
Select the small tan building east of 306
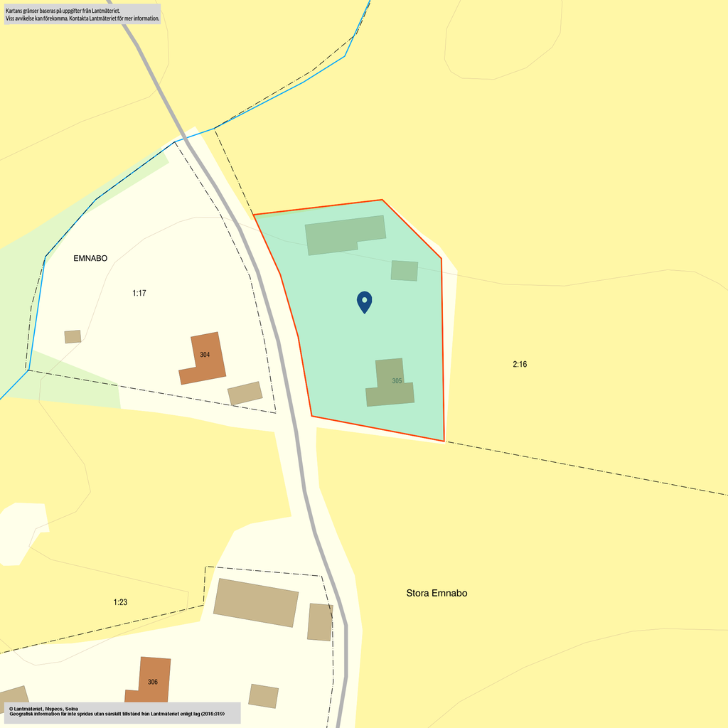click(263, 695)
